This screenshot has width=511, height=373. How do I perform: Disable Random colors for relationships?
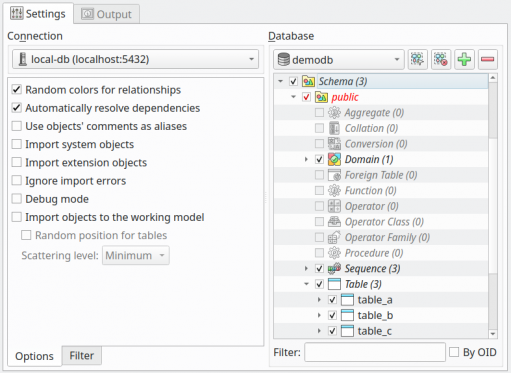click(x=17, y=90)
